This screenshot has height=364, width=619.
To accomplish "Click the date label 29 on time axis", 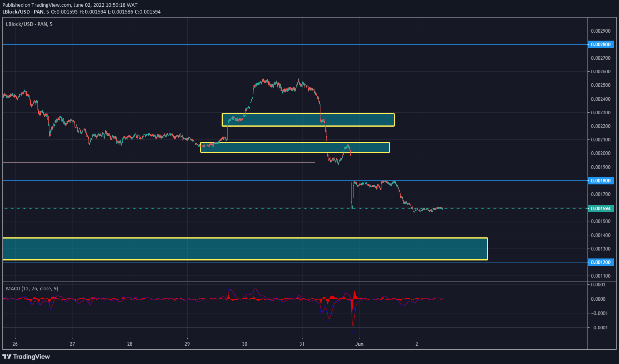I will click(x=187, y=344).
